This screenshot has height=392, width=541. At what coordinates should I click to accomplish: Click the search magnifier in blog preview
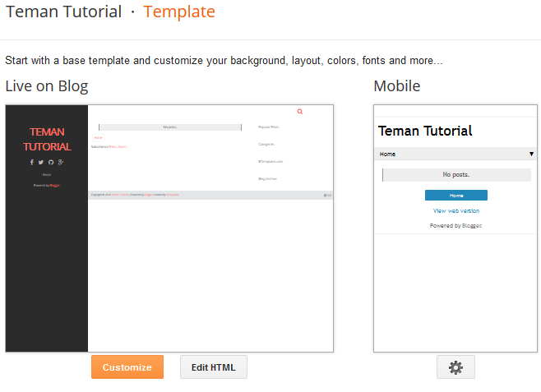[300, 112]
